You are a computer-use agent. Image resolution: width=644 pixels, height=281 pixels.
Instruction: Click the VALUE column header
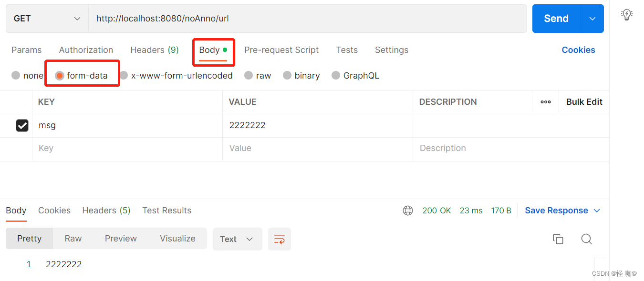tap(242, 102)
